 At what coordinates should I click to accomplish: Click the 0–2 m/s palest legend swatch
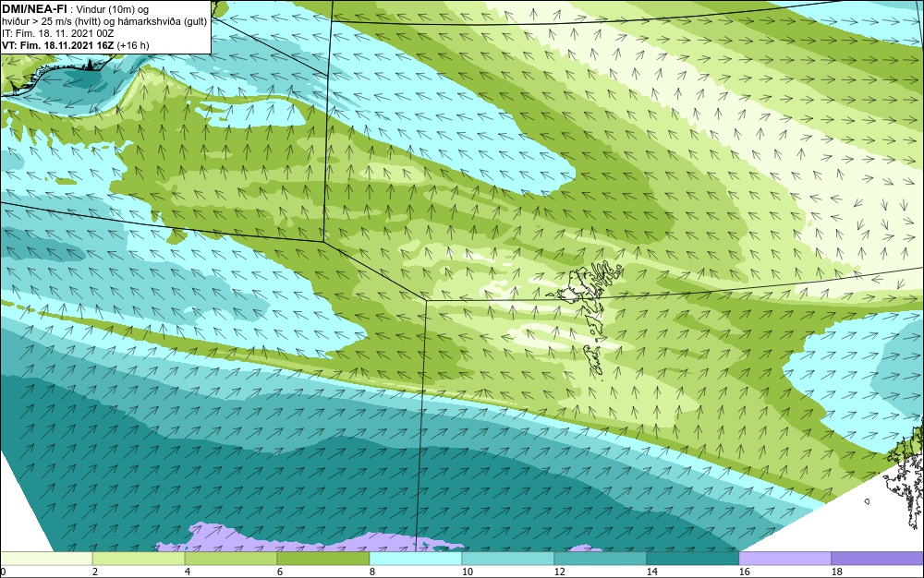46,559
